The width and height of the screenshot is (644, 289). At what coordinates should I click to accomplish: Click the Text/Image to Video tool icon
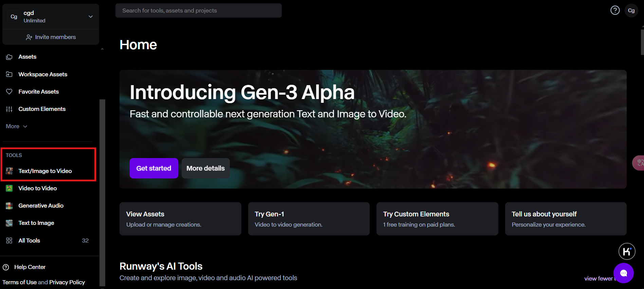click(x=9, y=171)
